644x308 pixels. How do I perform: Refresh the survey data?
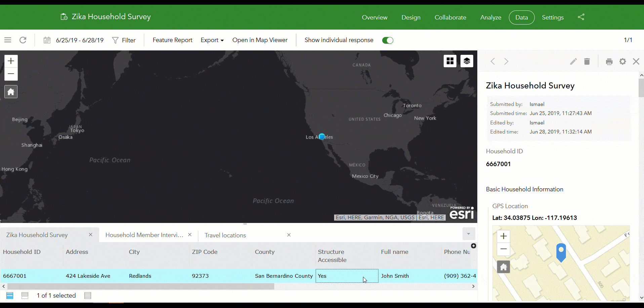coord(23,40)
